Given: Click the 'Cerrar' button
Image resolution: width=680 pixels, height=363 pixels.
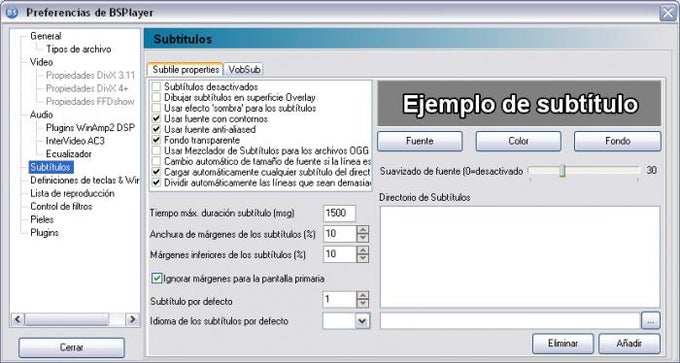Looking at the screenshot, I should (x=72, y=347).
